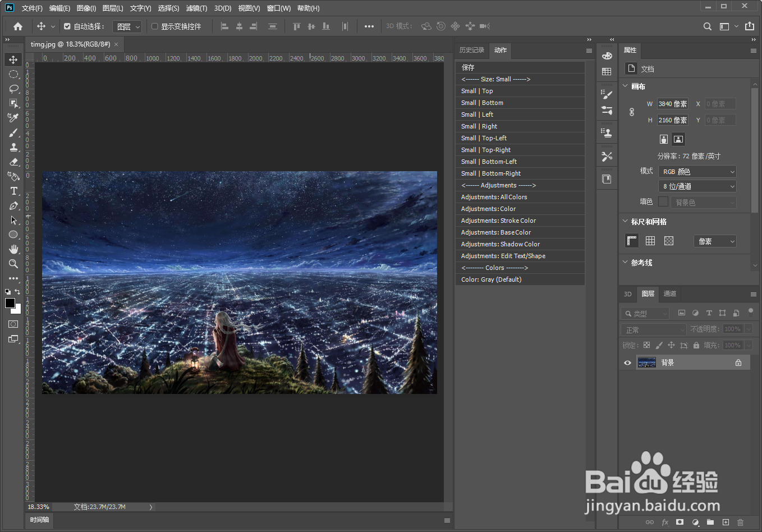The image size is (762, 532).
Task: Toggle lock all layer attributes
Action: click(x=696, y=345)
